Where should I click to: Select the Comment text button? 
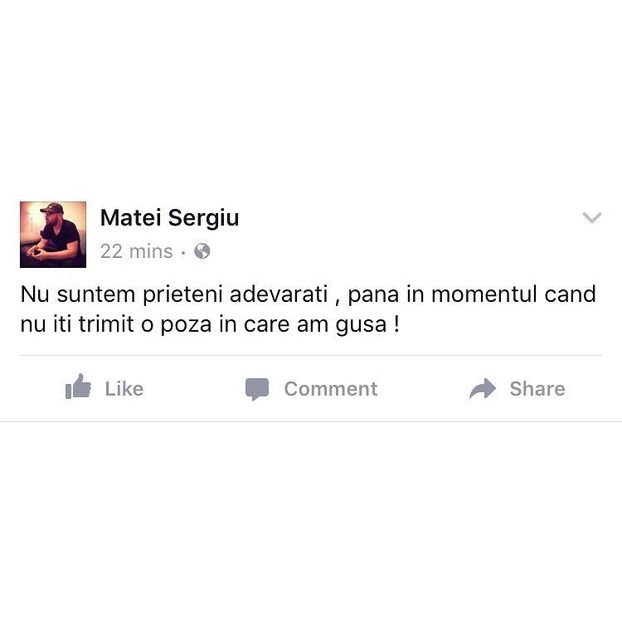(x=331, y=389)
